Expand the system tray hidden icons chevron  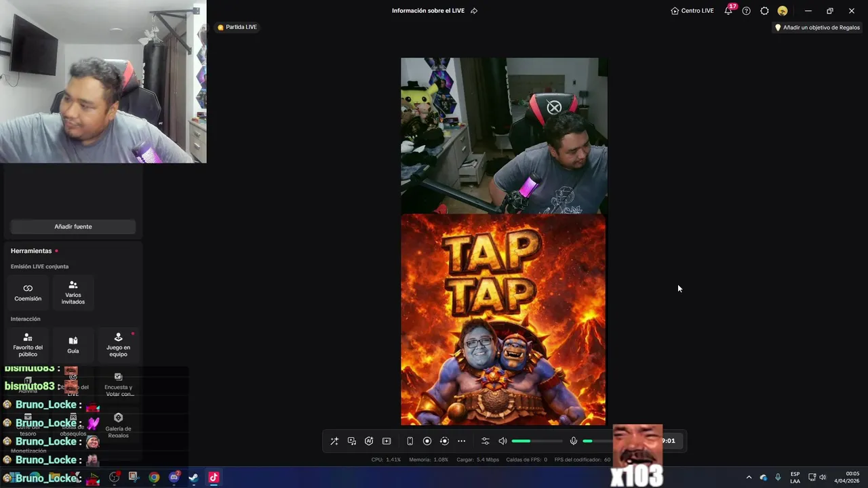pos(749,477)
